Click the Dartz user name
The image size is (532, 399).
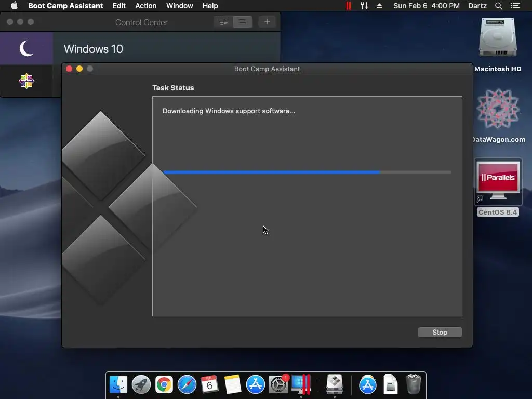[x=477, y=6]
